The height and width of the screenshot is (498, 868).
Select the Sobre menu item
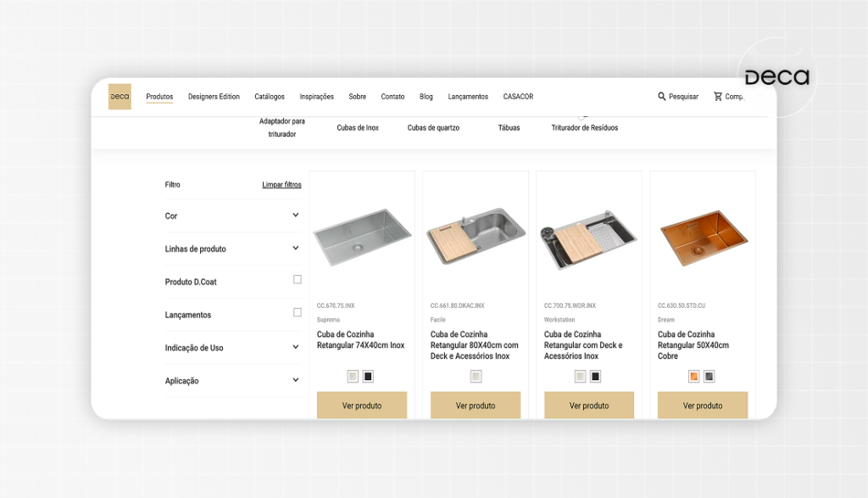click(x=357, y=97)
